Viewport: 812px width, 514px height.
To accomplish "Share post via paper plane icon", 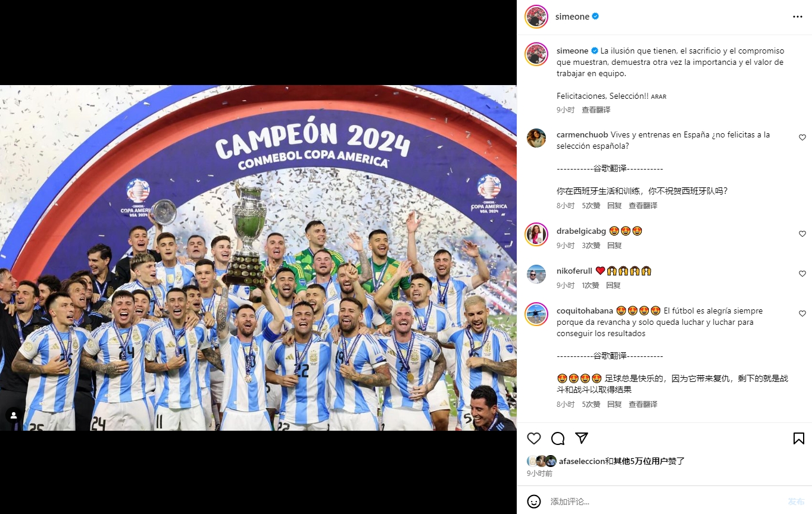I will point(582,438).
